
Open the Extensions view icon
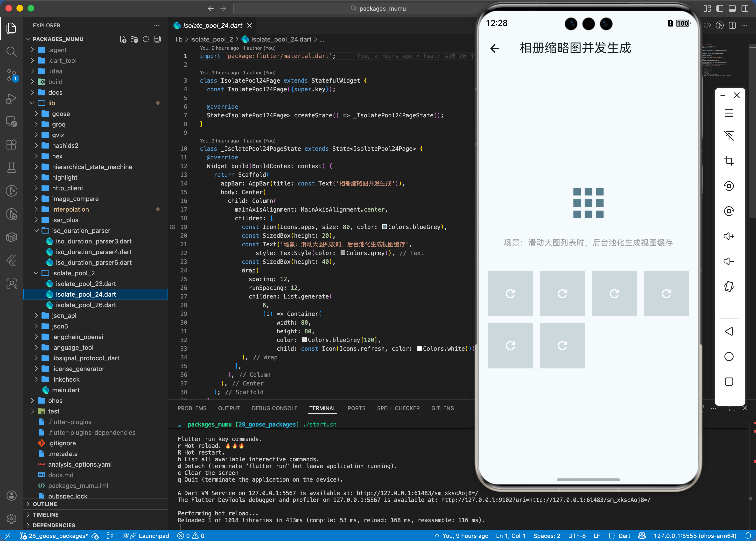coord(11,145)
